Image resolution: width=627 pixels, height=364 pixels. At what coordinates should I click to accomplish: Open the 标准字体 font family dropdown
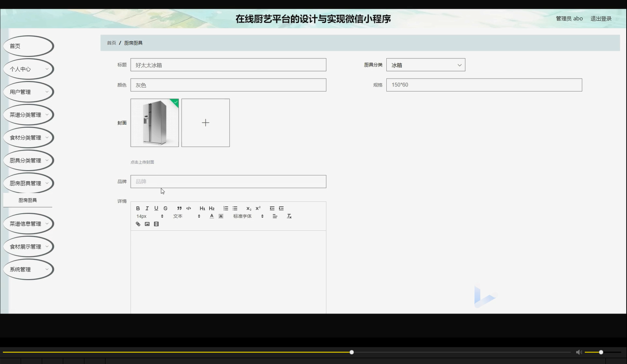(x=248, y=216)
